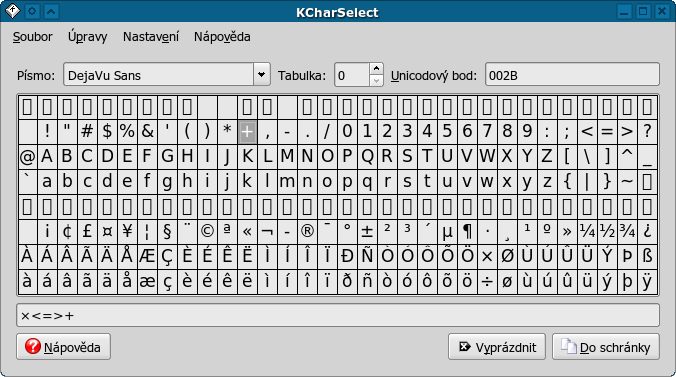Click the sticky window button in title bar

click(x=32, y=11)
